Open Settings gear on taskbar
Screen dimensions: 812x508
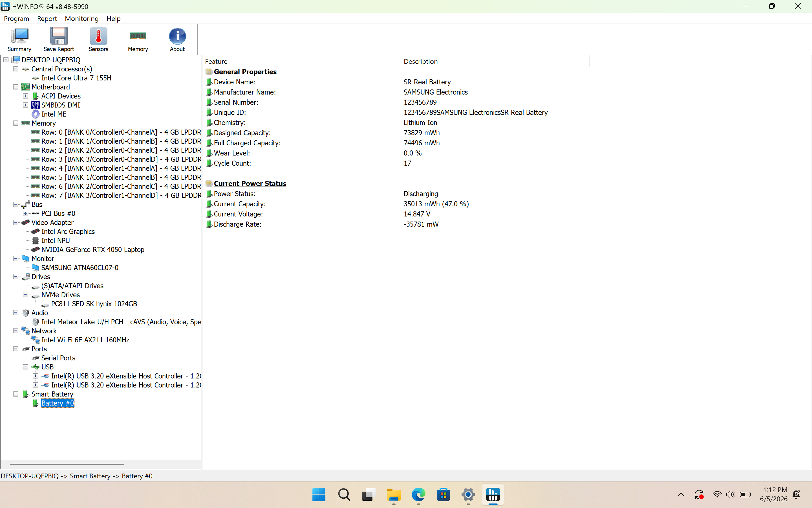(x=468, y=494)
